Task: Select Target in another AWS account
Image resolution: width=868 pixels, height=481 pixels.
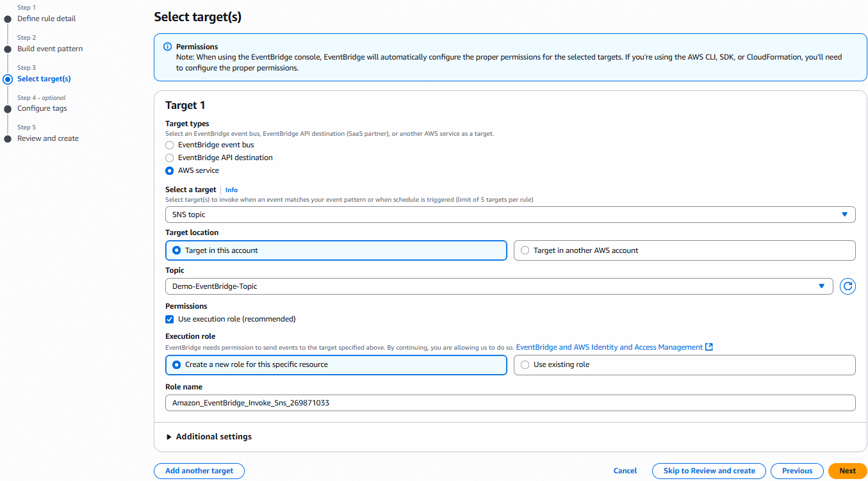Action: tap(525, 250)
